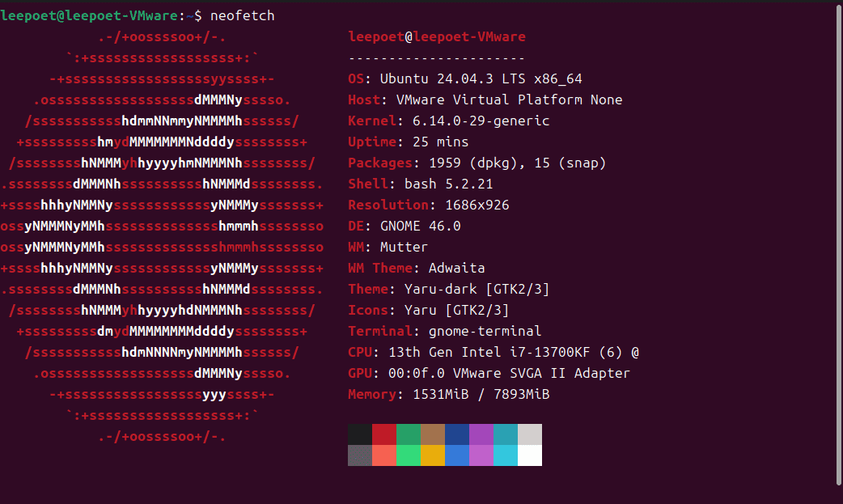Screen dimensions: 843x504
Task: Pick the dim gray swatch below black
Action: point(360,455)
